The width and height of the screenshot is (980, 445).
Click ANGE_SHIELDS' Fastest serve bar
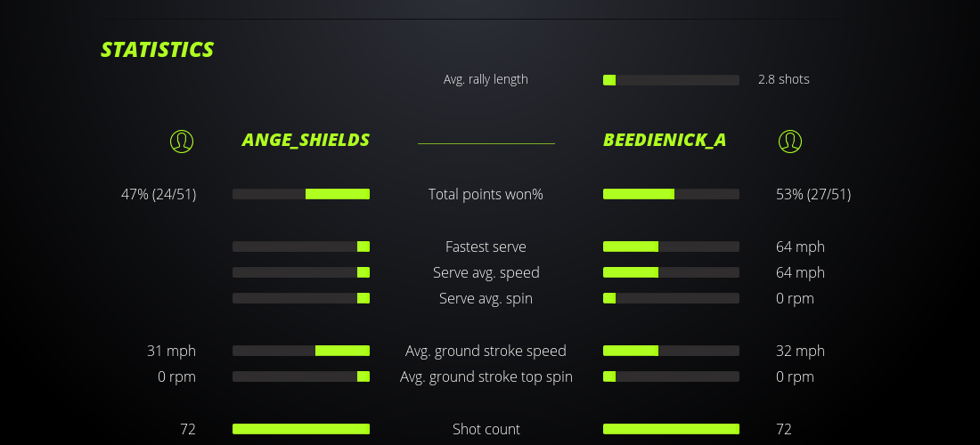pos(301,247)
